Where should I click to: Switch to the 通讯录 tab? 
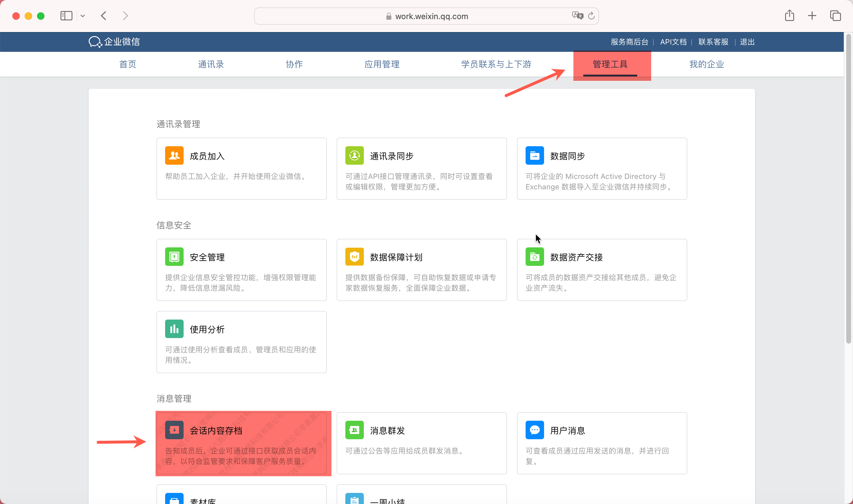click(211, 64)
